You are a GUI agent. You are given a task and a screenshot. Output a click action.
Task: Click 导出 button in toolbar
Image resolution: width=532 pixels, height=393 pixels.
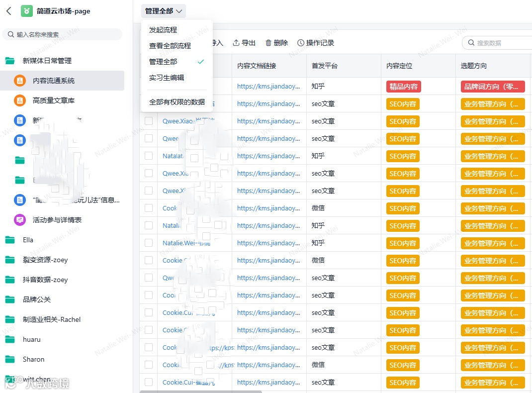tap(244, 43)
